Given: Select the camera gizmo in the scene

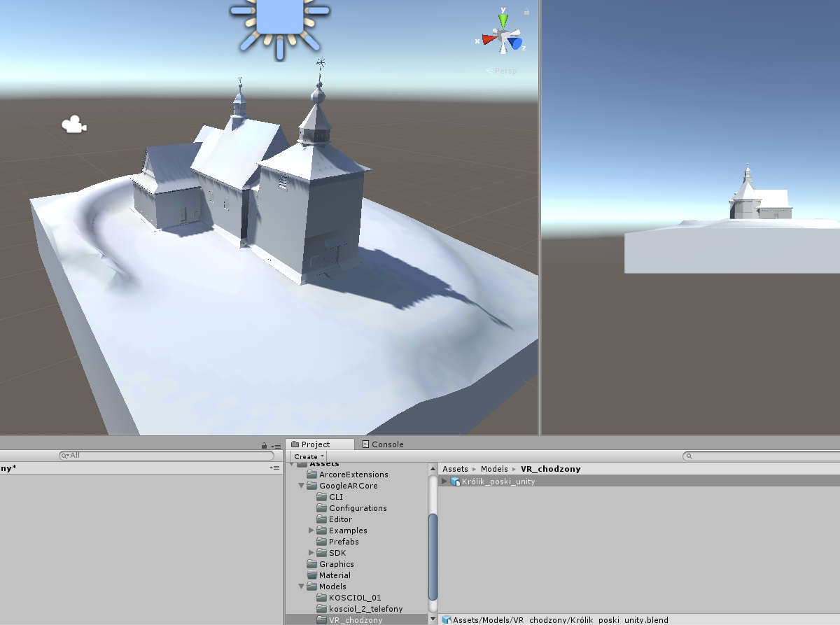Looking at the screenshot, I should point(73,125).
